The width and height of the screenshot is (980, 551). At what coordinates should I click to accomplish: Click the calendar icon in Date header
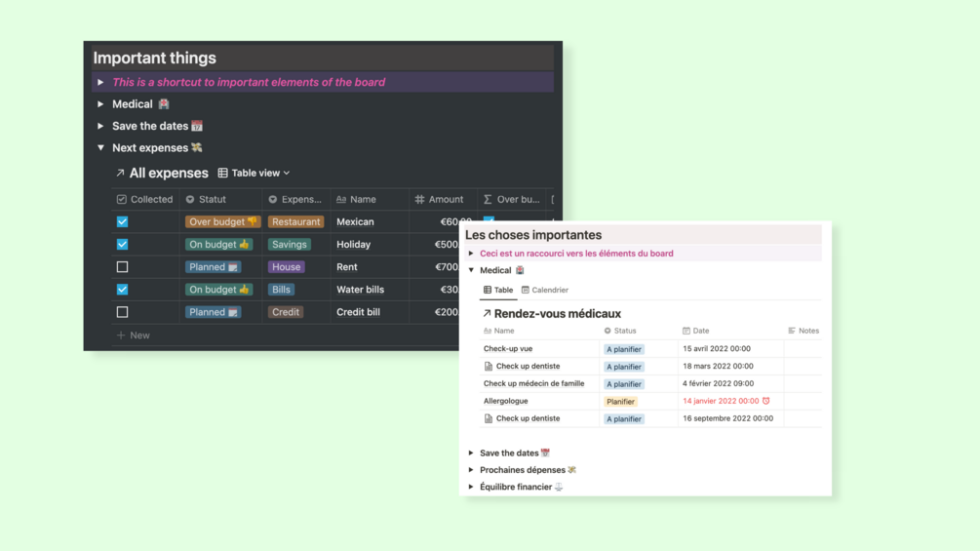(686, 332)
